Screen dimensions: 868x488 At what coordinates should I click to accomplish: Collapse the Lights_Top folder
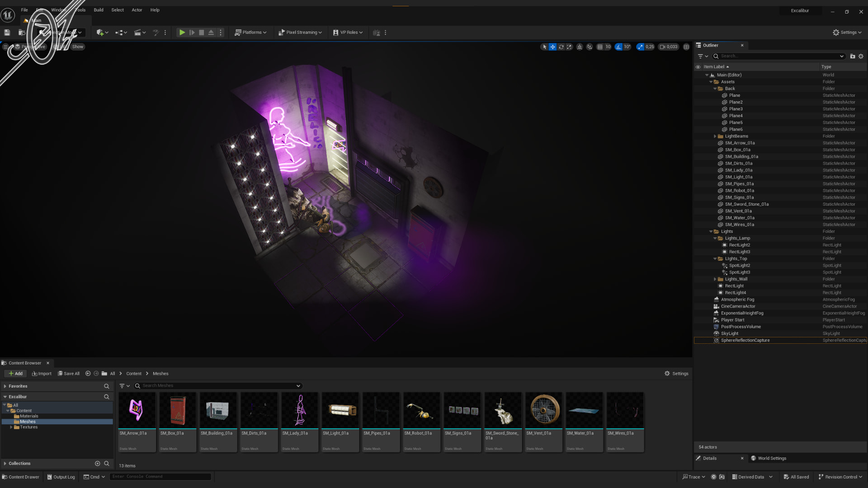tap(715, 259)
